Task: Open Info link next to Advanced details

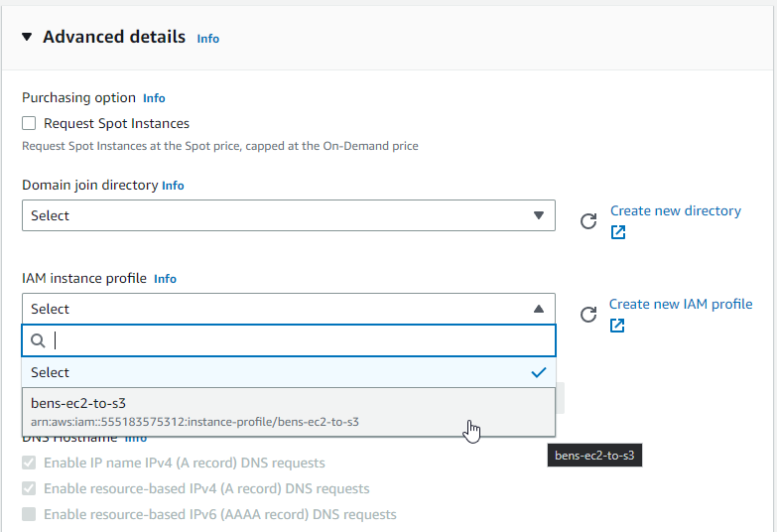Action: click(x=207, y=39)
